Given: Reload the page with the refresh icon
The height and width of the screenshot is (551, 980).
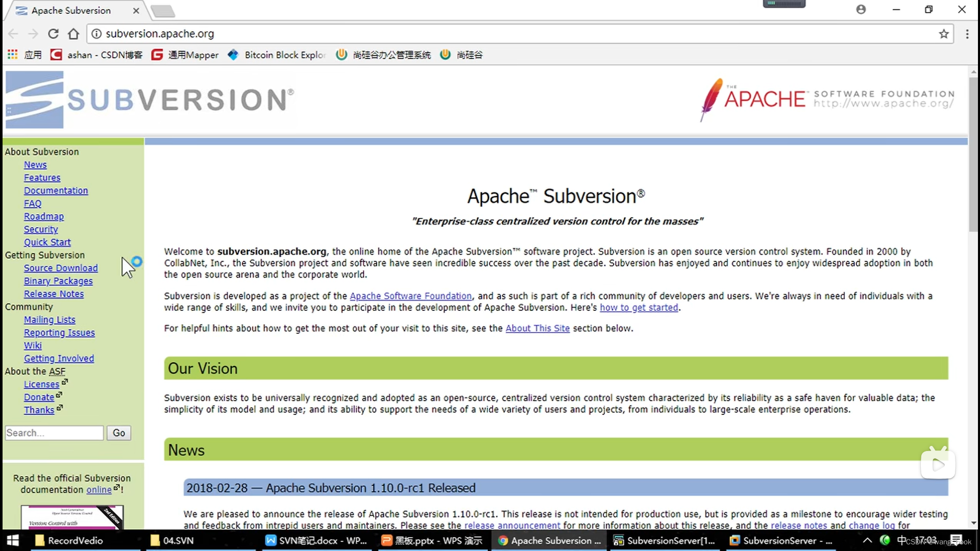Looking at the screenshot, I should pos(53,34).
